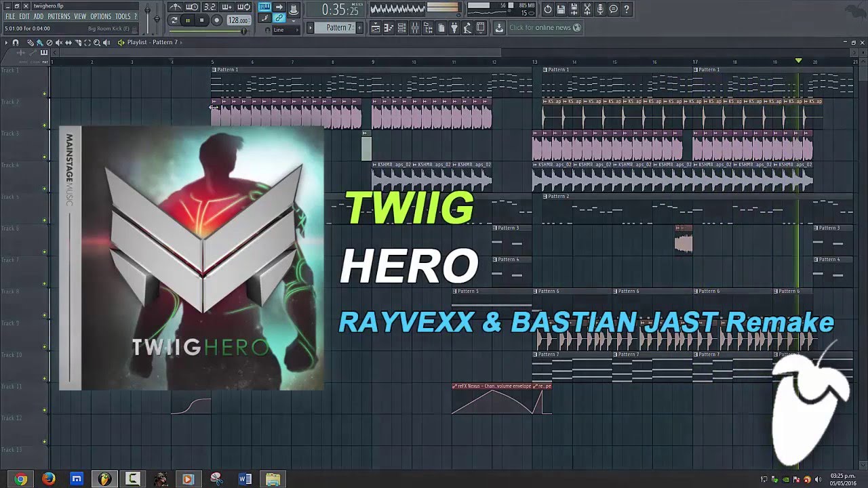Open the Playlist view icon
The image size is (868, 488).
click(x=375, y=28)
